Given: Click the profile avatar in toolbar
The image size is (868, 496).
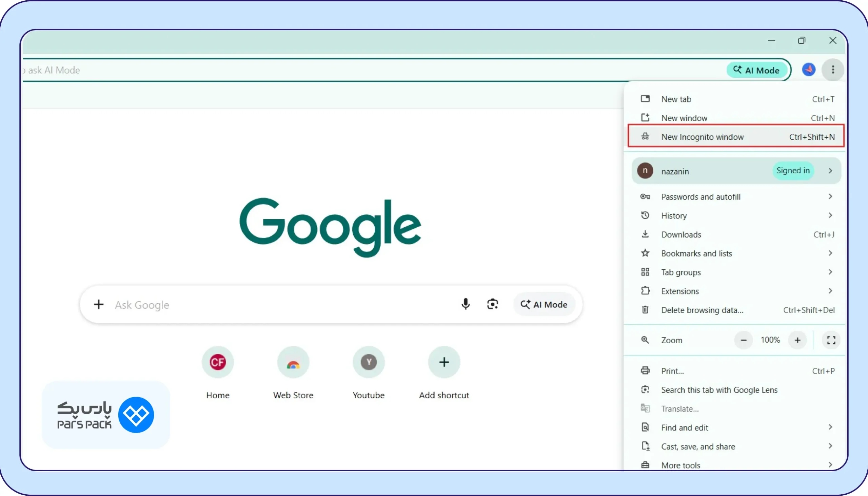Looking at the screenshot, I should tap(808, 70).
